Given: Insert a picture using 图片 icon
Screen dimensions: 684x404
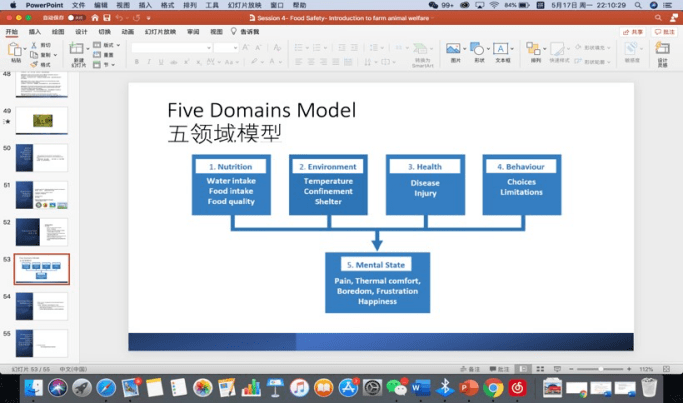Looking at the screenshot, I should pyautogui.click(x=454, y=49).
